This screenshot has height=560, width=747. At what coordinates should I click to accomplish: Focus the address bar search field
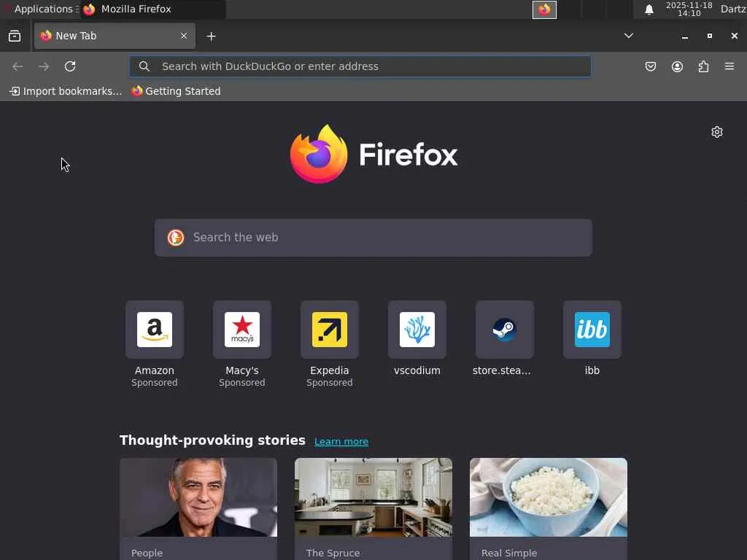pos(360,66)
